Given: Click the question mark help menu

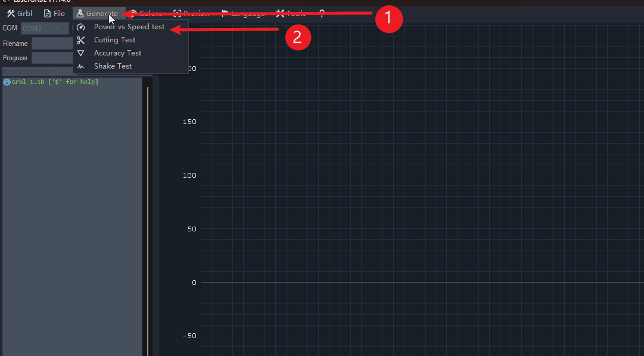Looking at the screenshot, I should coord(322,14).
